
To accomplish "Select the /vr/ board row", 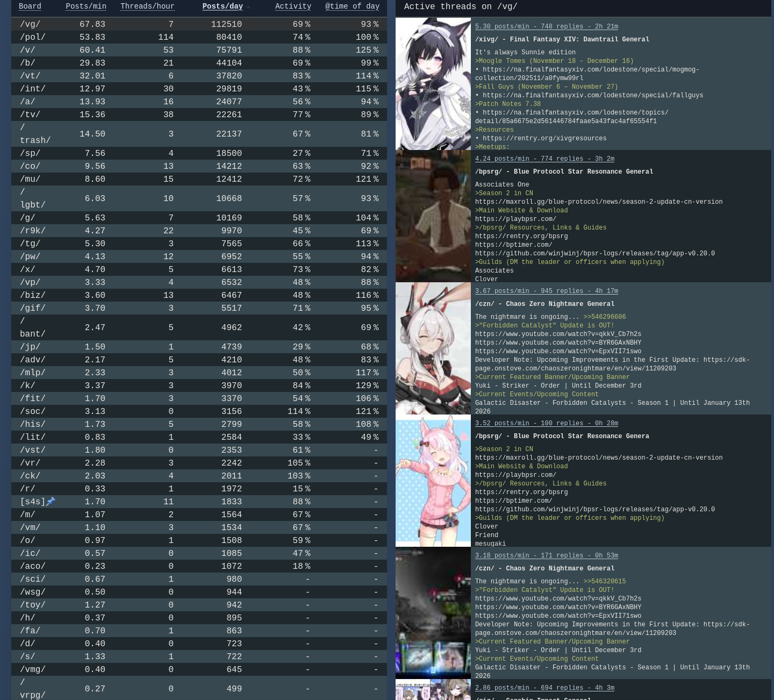I will 199,463.
